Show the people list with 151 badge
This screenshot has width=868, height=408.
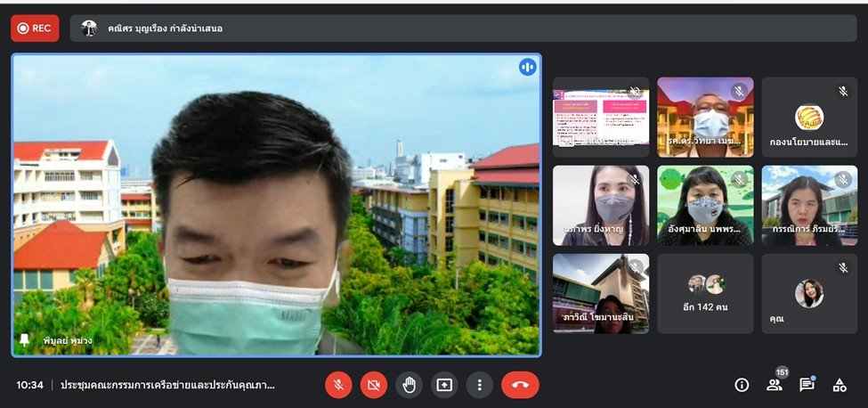pos(774,385)
